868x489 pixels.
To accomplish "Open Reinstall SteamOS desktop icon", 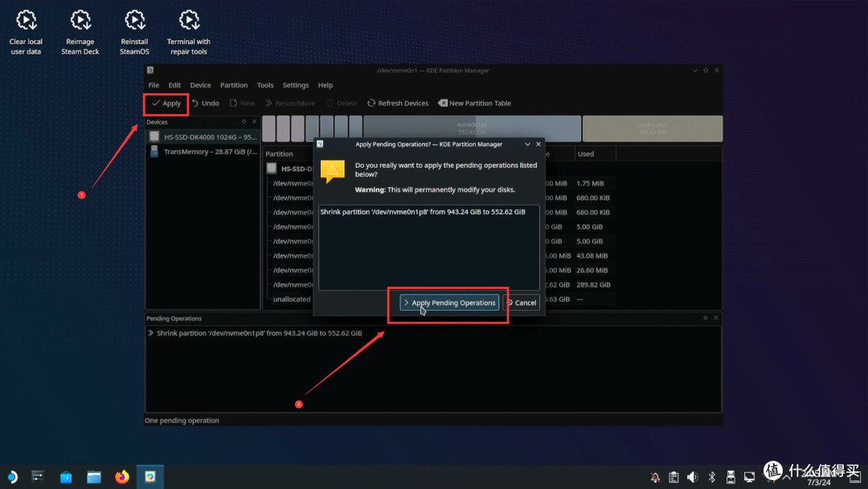I will tap(134, 33).
